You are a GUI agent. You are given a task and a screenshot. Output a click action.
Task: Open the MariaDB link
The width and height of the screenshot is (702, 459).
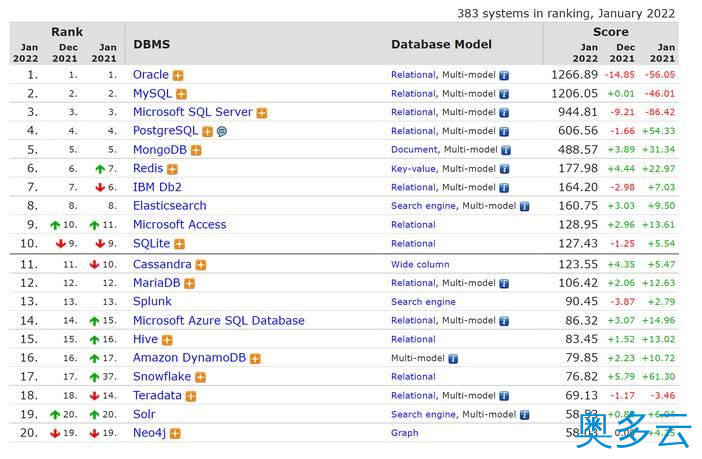tap(157, 283)
